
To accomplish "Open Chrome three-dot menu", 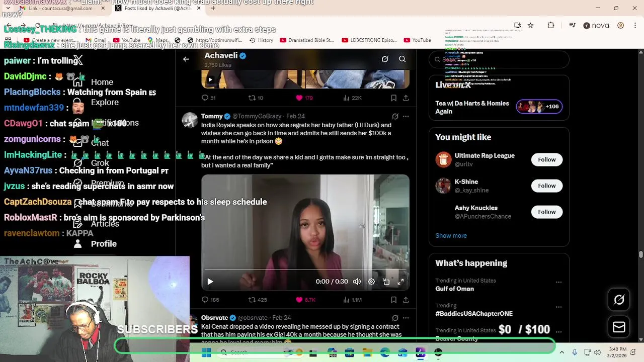I will [634, 26].
